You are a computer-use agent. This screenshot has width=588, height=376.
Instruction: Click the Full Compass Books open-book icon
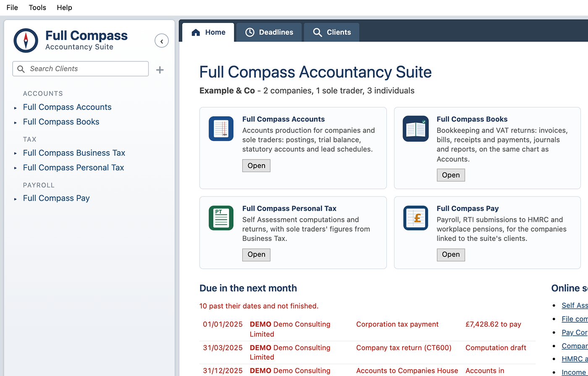click(x=416, y=128)
